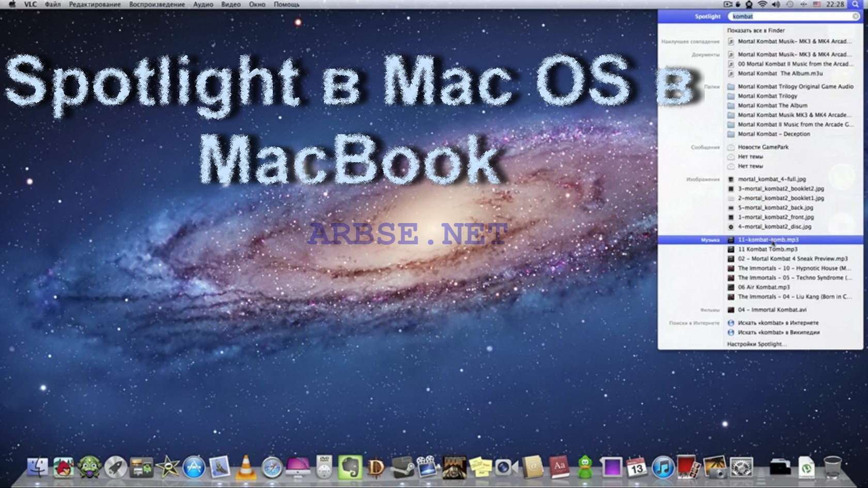
Task: Click Spotlight magnifier in menu bar
Action: [856, 4]
